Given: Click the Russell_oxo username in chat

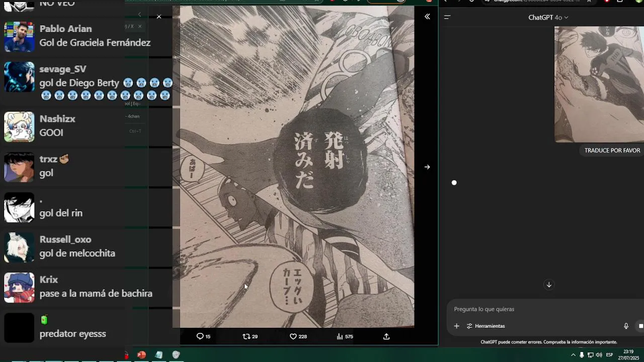Looking at the screenshot, I should (x=65, y=239).
